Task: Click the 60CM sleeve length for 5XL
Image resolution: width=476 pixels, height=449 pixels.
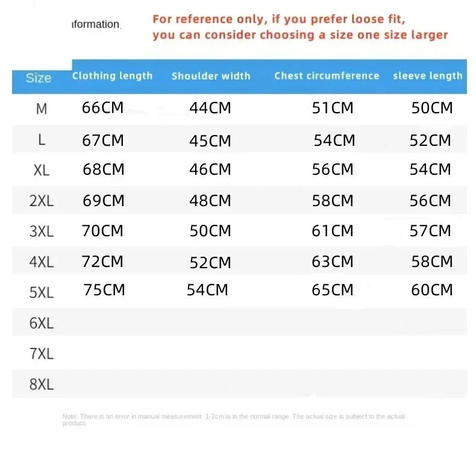Action: coord(431,290)
